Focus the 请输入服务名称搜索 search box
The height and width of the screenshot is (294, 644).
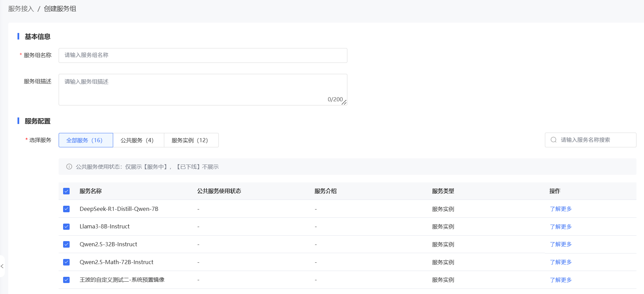pyautogui.click(x=591, y=140)
